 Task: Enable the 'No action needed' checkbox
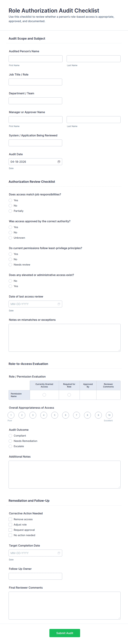[x=10, y=535]
